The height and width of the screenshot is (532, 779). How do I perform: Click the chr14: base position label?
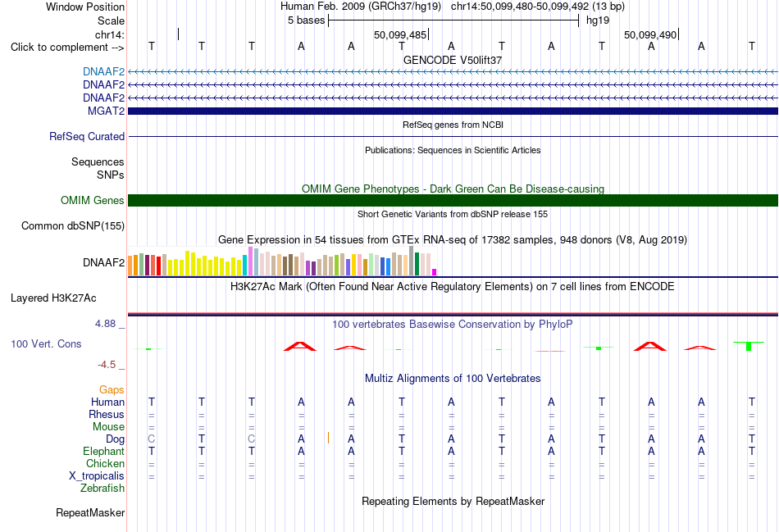pos(110,34)
